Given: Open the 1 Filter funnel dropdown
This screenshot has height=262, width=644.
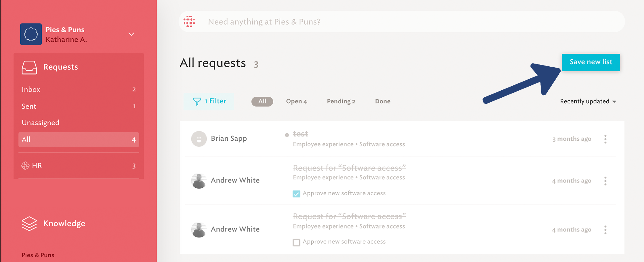Looking at the screenshot, I should tap(209, 101).
